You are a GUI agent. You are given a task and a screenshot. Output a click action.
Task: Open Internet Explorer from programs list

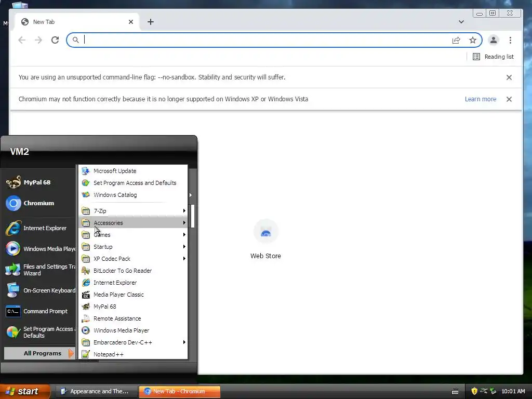[133, 283]
